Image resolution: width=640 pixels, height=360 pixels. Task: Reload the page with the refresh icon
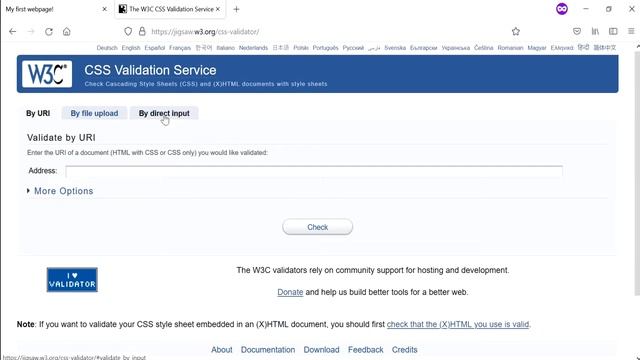49,31
